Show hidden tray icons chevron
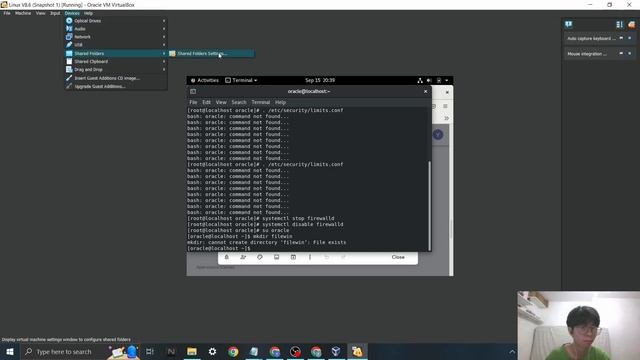 tap(512, 351)
